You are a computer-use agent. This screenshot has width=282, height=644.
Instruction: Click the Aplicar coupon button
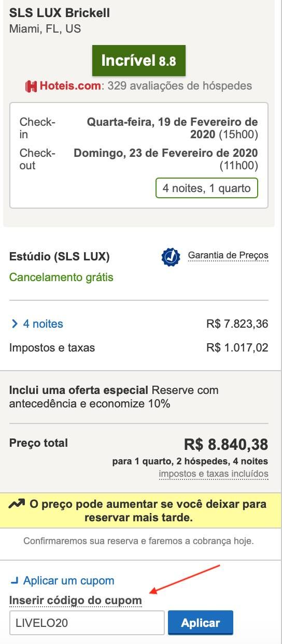tap(201, 623)
